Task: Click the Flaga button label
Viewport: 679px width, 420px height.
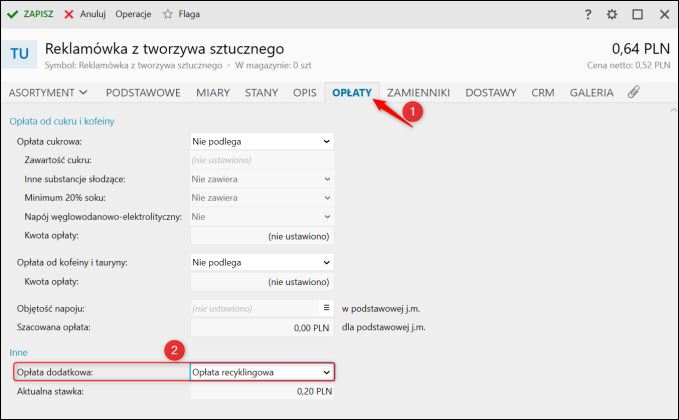Action: (189, 14)
